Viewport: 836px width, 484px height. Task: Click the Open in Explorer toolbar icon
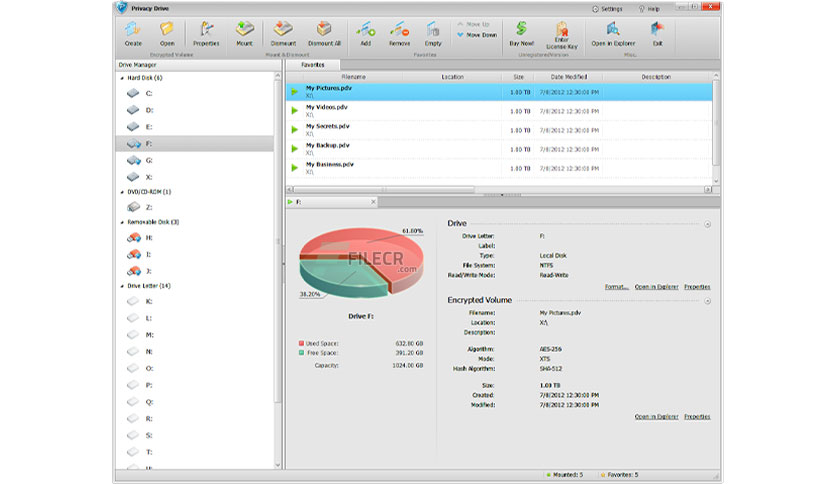click(x=613, y=34)
